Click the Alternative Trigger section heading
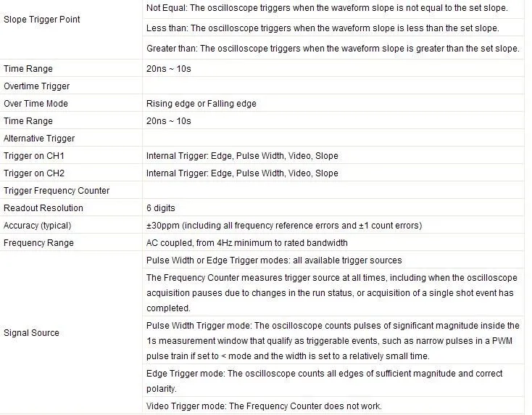The height and width of the screenshot is (415, 532). point(39,139)
